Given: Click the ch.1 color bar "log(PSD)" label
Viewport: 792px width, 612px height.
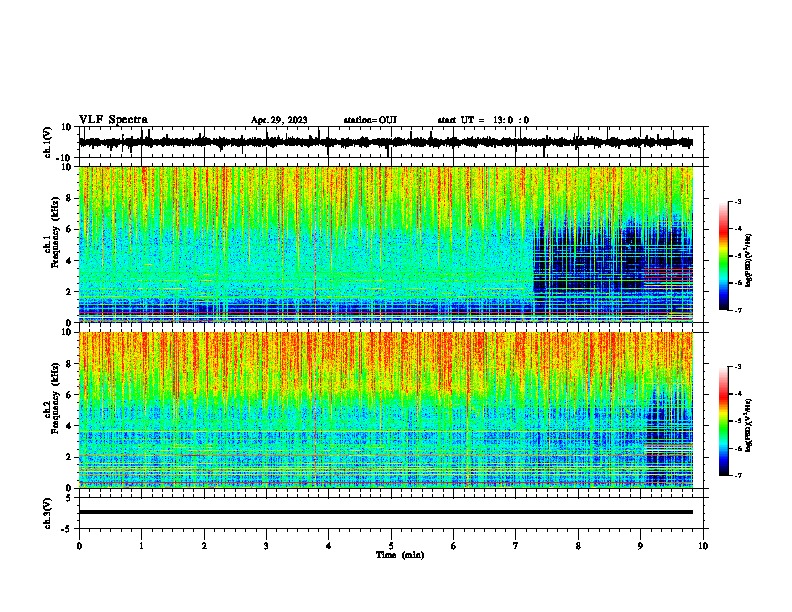Looking at the screenshot, I should pyautogui.click(x=748, y=260).
